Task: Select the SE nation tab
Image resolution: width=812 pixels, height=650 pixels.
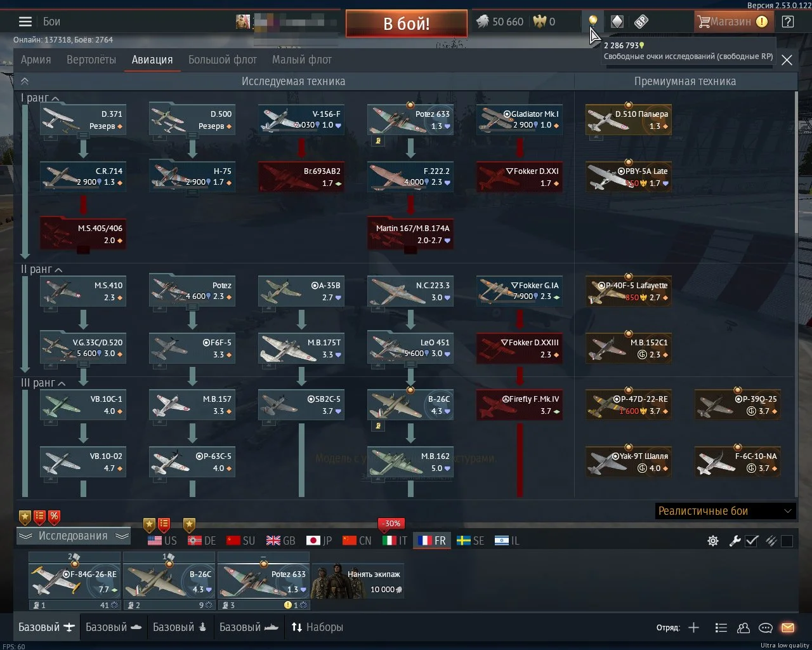Action: (471, 541)
